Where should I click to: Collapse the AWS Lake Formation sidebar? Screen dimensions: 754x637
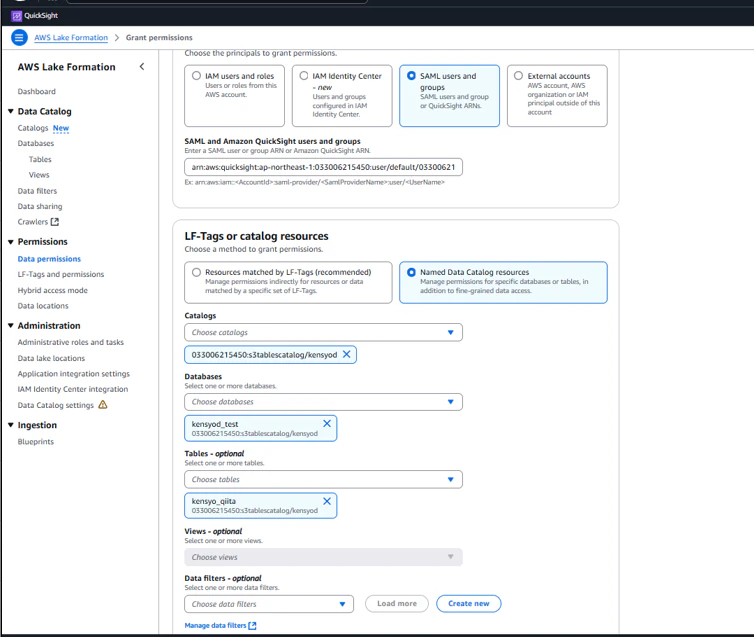(x=142, y=67)
